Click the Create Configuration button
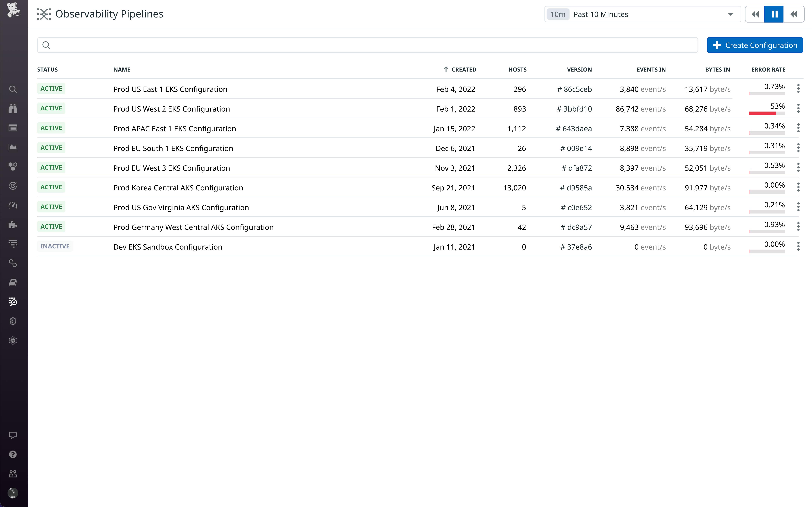Screen dimensions: 812x507 point(755,45)
